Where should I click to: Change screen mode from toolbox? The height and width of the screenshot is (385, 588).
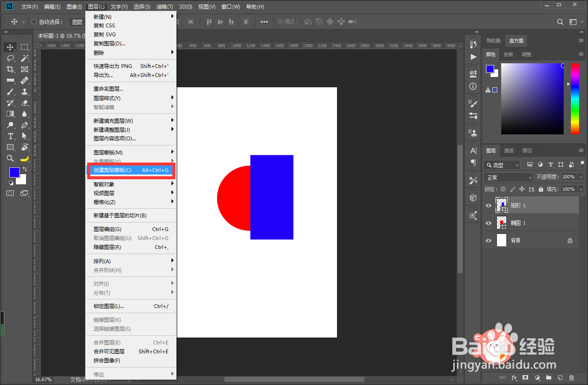[x=24, y=193]
